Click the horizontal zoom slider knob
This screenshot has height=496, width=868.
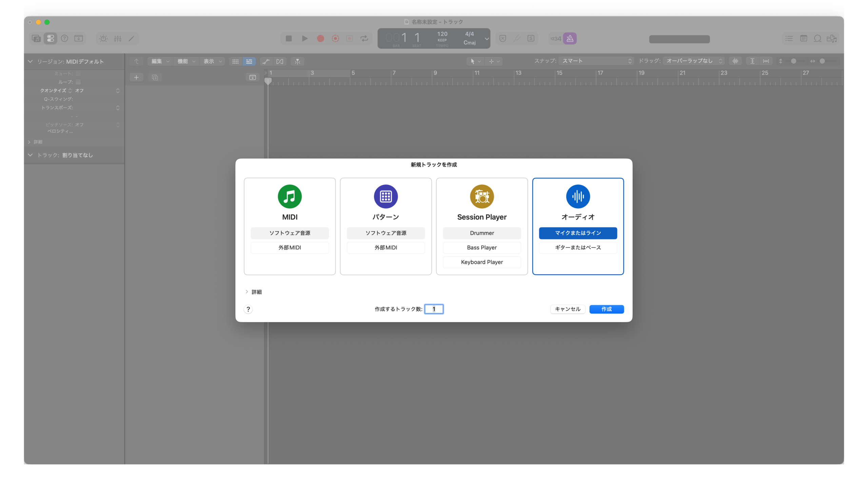(x=822, y=61)
